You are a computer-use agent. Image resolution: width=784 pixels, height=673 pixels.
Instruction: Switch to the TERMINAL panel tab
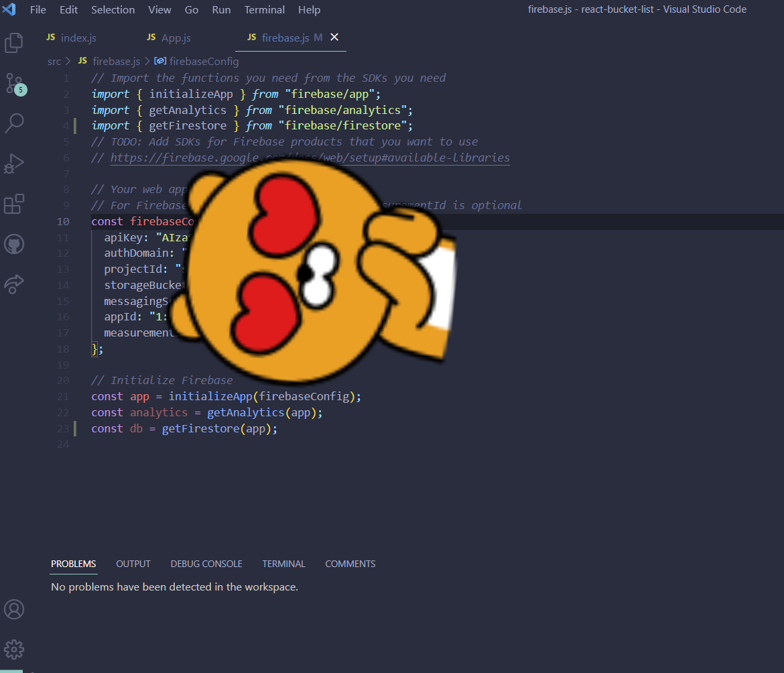pos(283,564)
